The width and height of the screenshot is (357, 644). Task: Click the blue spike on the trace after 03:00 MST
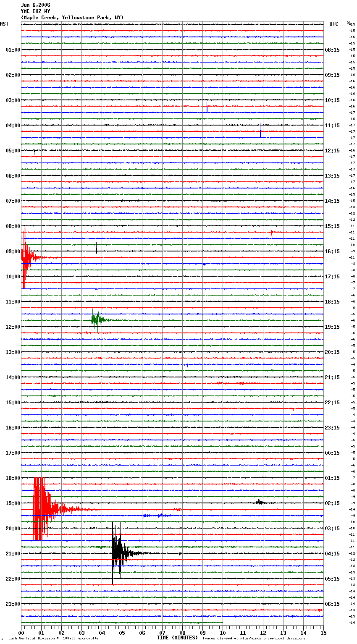pyautogui.click(x=207, y=107)
